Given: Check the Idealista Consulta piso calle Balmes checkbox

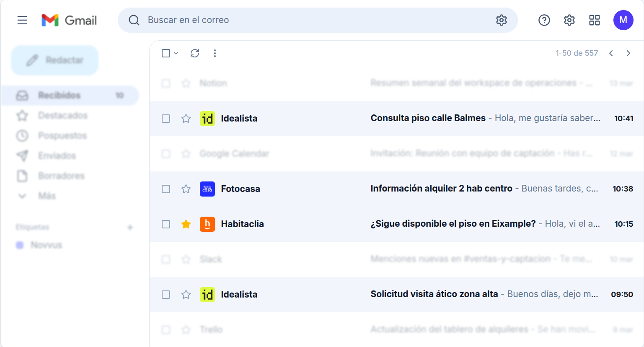Looking at the screenshot, I should pyautogui.click(x=166, y=119).
